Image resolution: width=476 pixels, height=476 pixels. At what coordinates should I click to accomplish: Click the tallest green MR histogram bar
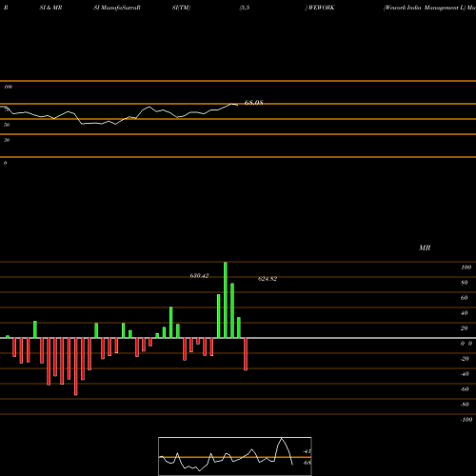[x=226, y=300]
